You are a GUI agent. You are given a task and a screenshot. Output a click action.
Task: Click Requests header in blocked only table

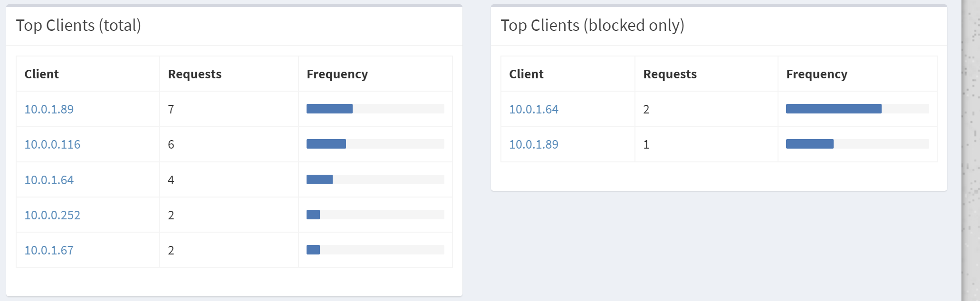tap(670, 74)
